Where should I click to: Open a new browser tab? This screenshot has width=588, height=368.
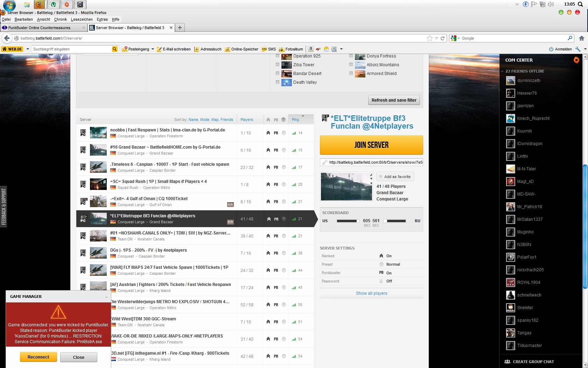(180, 28)
